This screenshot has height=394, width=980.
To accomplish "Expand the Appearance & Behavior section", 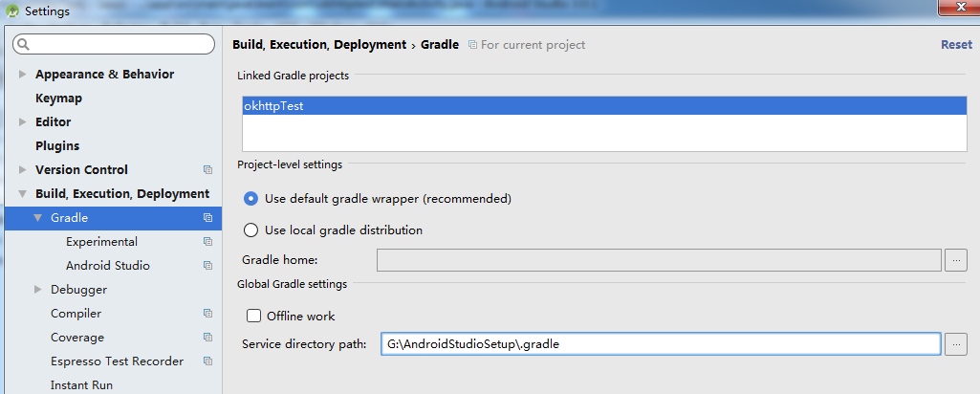I will [x=23, y=75].
